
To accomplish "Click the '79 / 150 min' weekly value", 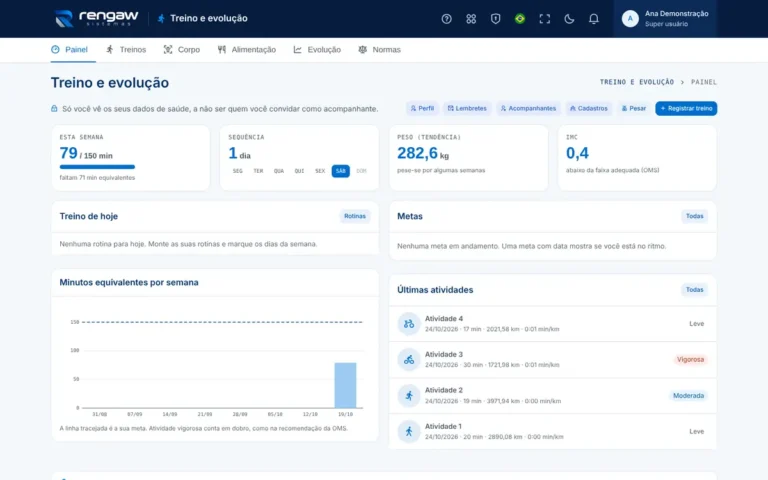I will (86, 153).
